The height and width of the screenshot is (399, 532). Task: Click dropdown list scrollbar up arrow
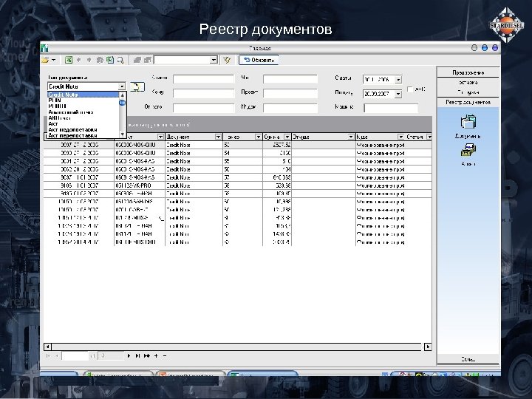122,95
